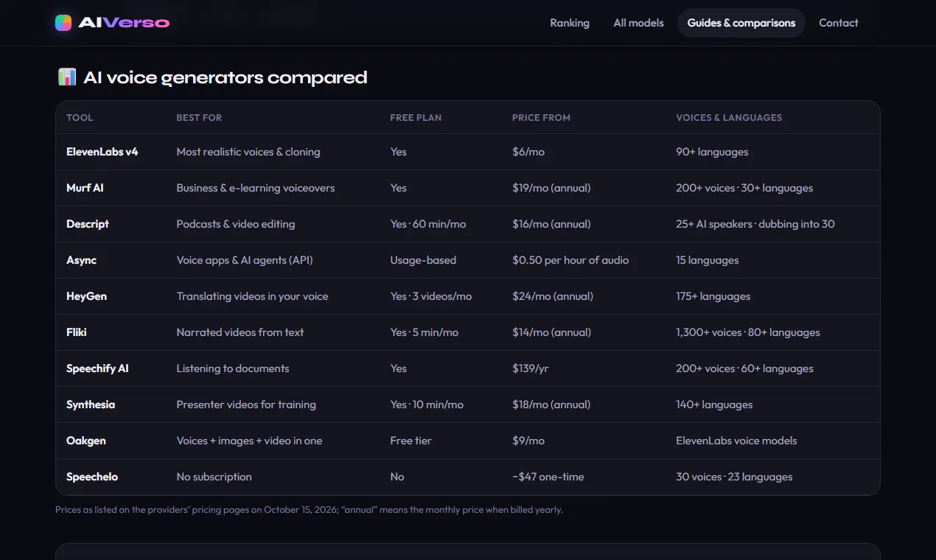Image resolution: width=936 pixels, height=560 pixels.
Task: Click "Yes · 60 min/mo" free plan cell
Action: click(x=428, y=224)
